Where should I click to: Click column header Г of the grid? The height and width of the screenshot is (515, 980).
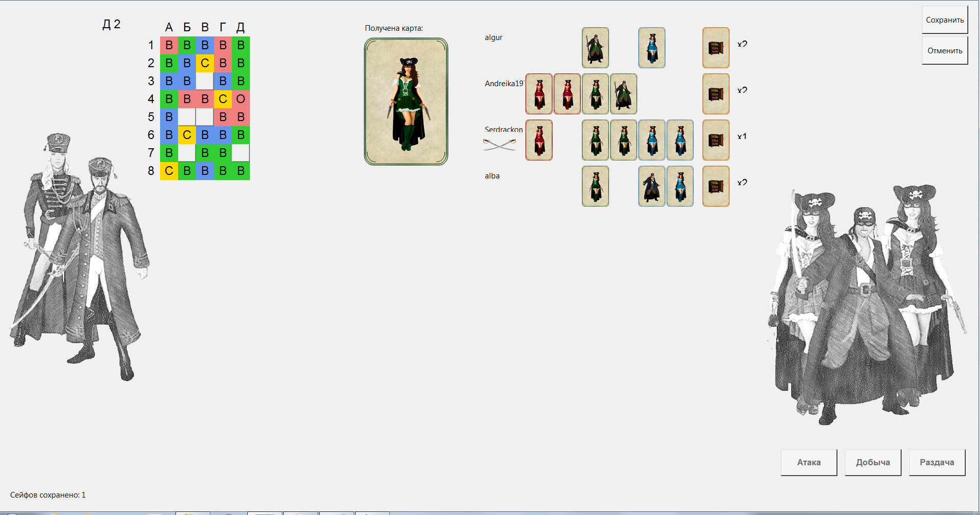tap(223, 27)
